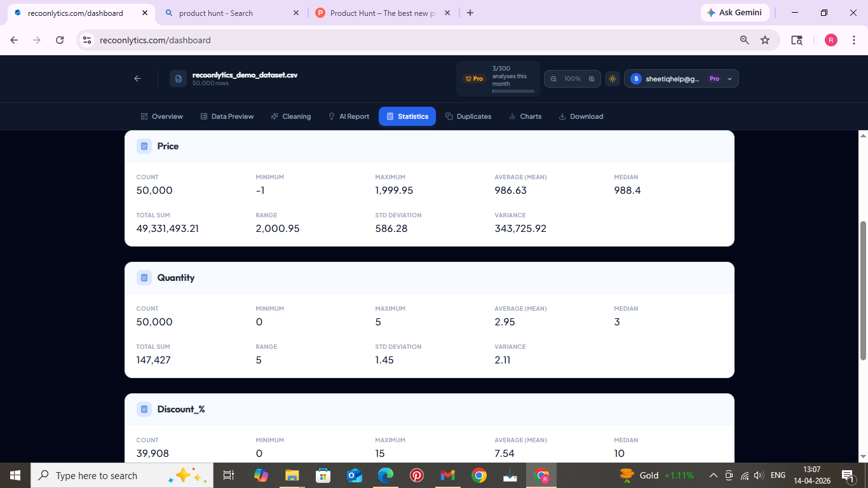Go back with the dashboard back arrow
868x488 pixels.
[x=137, y=79]
